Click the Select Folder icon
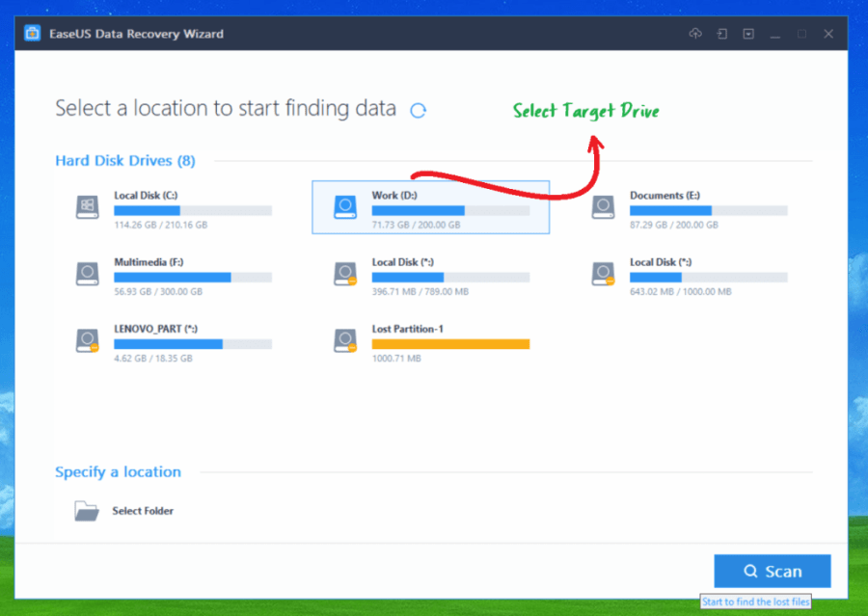The height and width of the screenshot is (616, 868). (87, 511)
